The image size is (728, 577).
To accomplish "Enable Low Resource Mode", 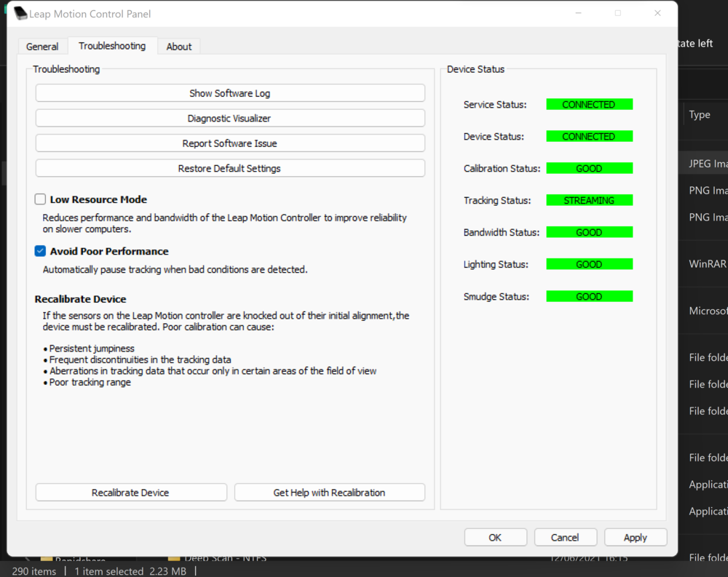I will tap(40, 199).
